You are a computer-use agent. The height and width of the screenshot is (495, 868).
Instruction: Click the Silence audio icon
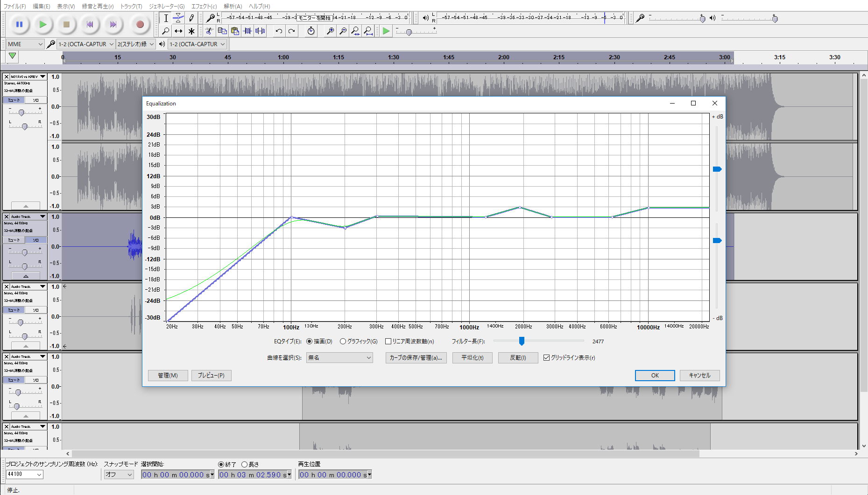coord(260,31)
